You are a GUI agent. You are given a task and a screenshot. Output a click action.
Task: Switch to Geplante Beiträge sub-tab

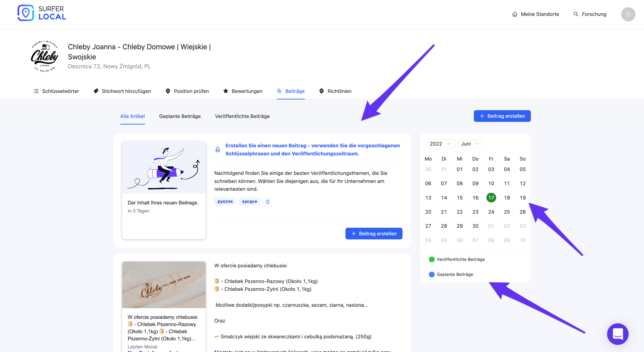coord(180,116)
